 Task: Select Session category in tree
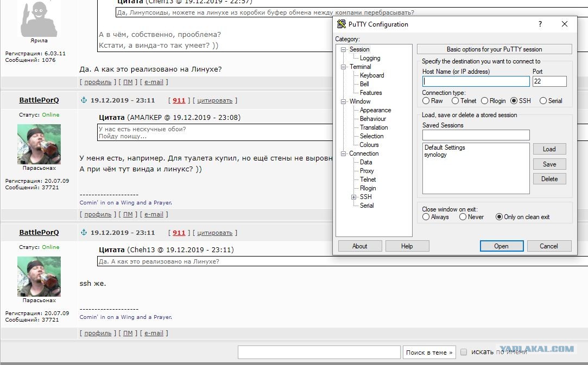tap(359, 49)
